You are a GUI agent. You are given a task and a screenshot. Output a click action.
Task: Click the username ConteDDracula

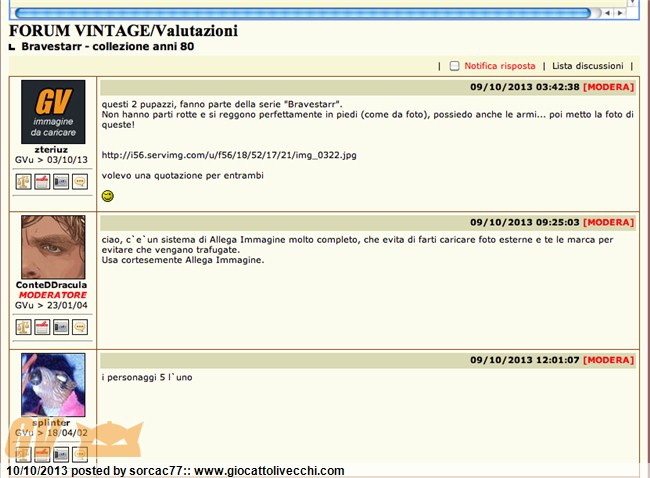pos(51,285)
